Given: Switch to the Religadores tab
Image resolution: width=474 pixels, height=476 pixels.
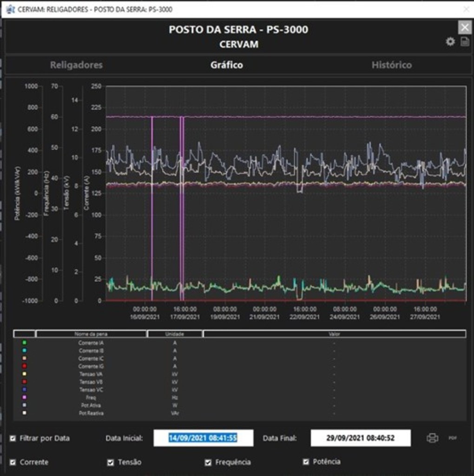Looking at the screenshot, I should click(x=76, y=65).
